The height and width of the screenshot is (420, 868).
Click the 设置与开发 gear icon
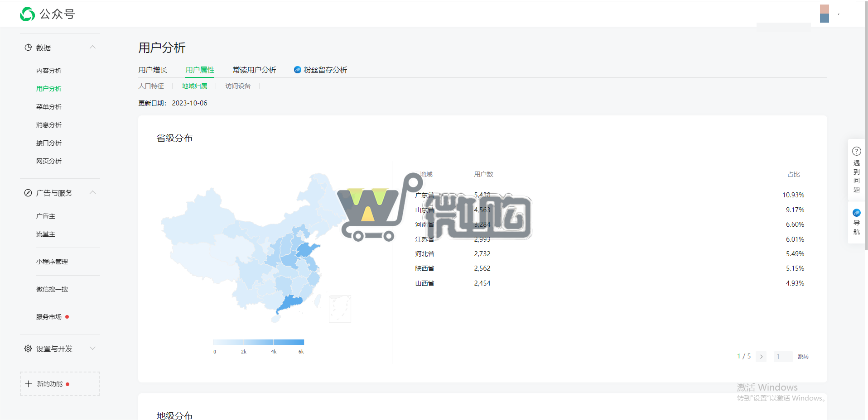(x=28, y=348)
